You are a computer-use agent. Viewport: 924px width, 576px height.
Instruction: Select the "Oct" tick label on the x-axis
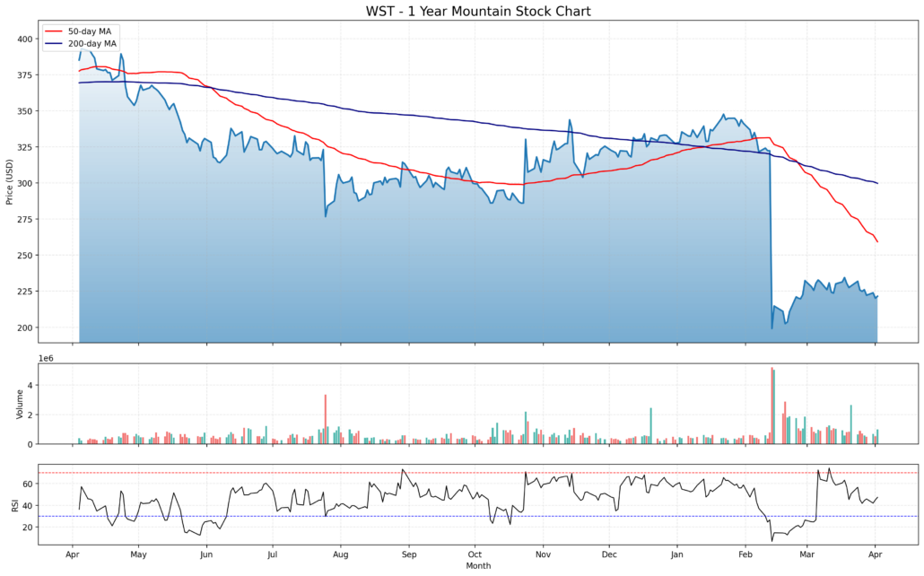pos(475,554)
